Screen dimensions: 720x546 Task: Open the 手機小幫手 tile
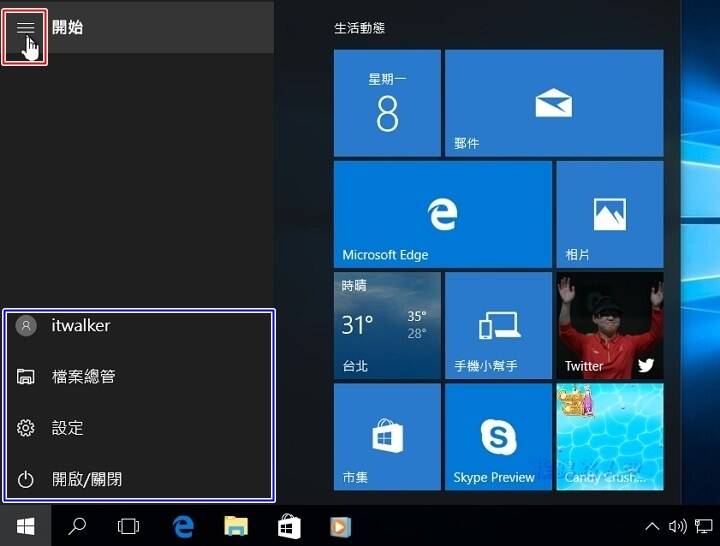(x=499, y=326)
